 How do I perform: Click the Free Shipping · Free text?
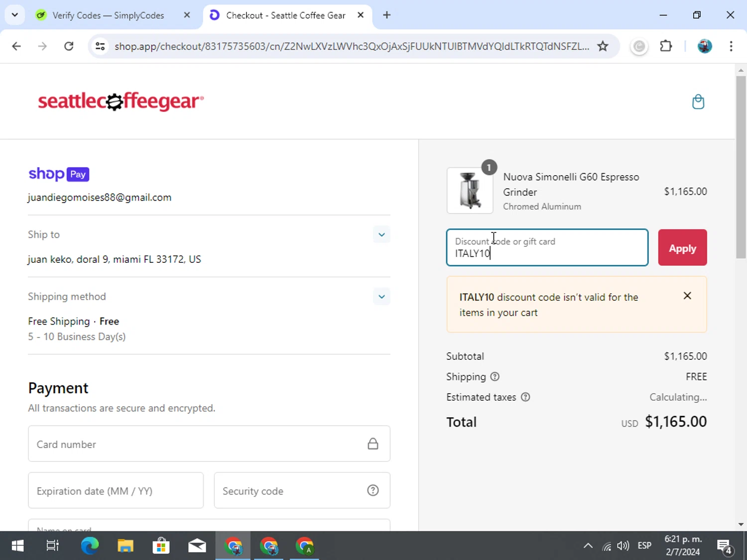tap(74, 322)
